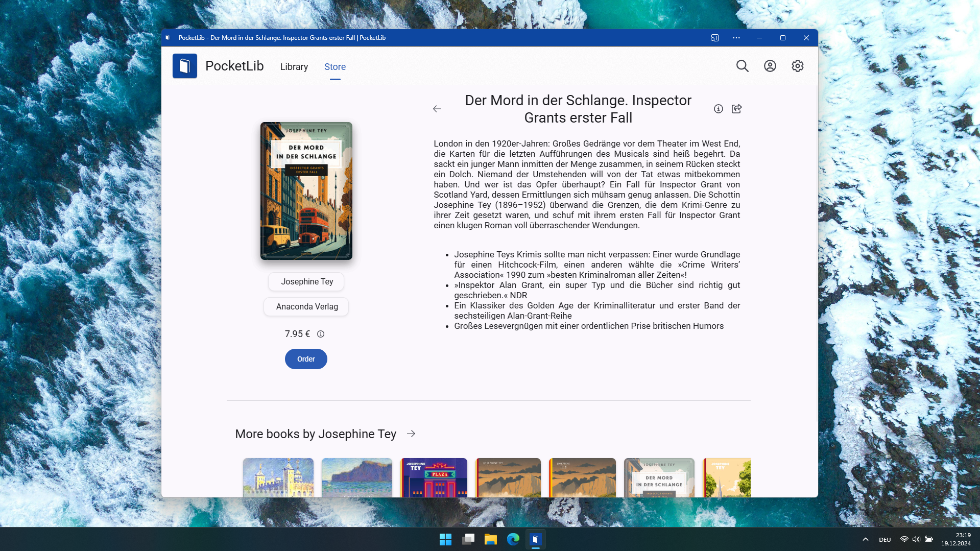Open Task View on the taskbar
The image size is (980, 551).
[x=468, y=539]
